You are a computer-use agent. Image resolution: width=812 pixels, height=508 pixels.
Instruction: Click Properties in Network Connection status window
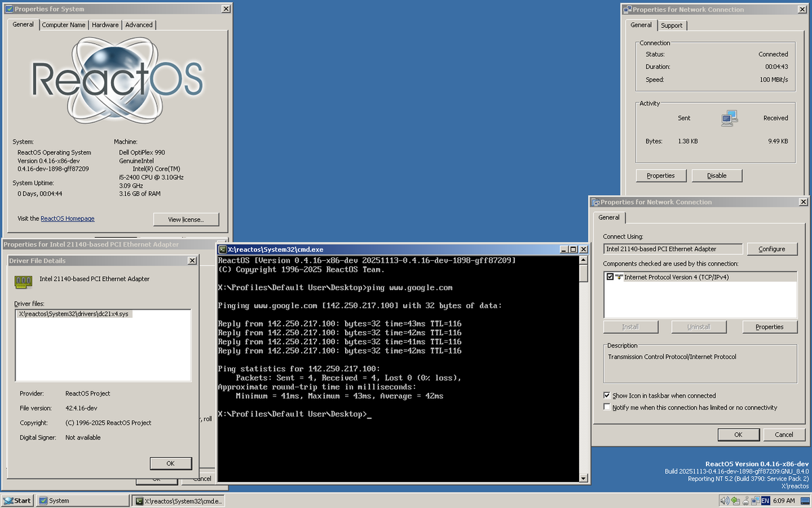pyautogui.click(x=660, y=175)
